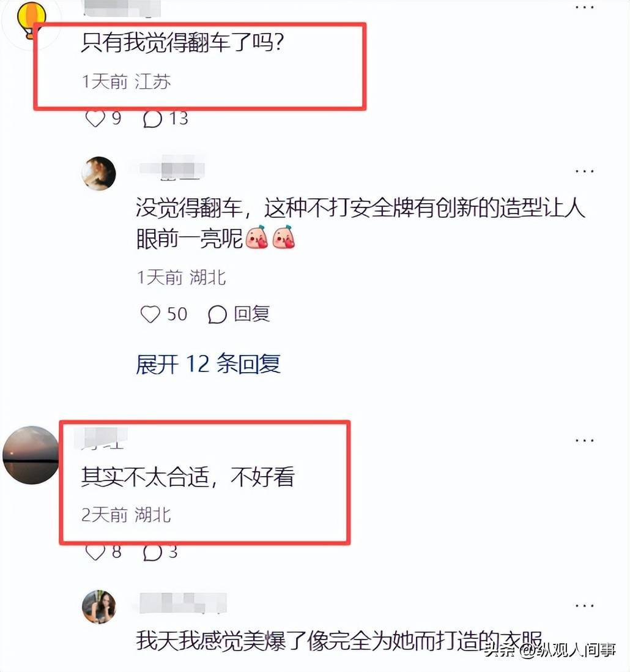The image size is (630, 672).
Task: Open the sunset avatar profile
Action: [x=31, y=455]
